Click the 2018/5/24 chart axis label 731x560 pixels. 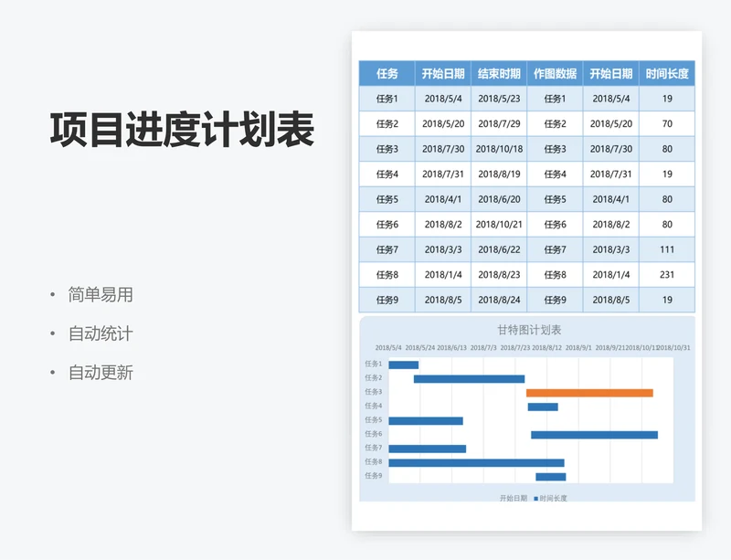420,348
